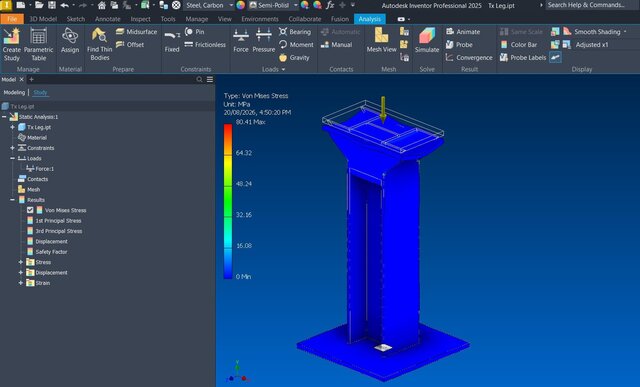640x387 pixels.
Task: Collapse the Loads tree node
Action: tap(12, 158)
